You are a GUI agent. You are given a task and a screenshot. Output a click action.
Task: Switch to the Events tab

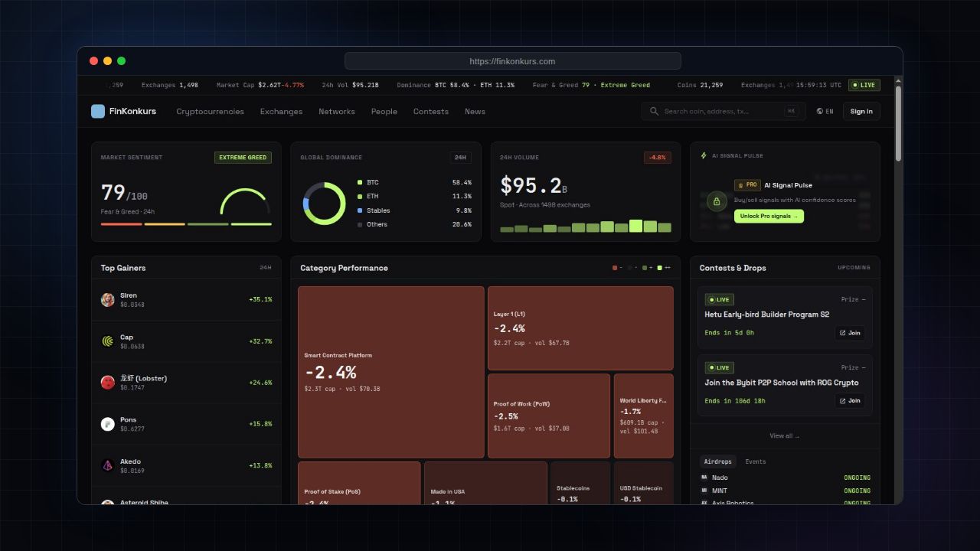[756, 461]
